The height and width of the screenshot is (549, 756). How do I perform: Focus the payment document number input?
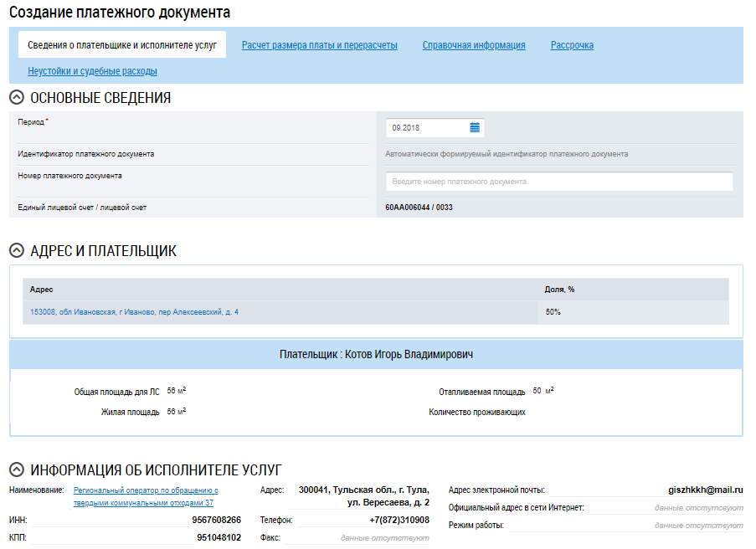pyautogui.click(x=559, y=182)
